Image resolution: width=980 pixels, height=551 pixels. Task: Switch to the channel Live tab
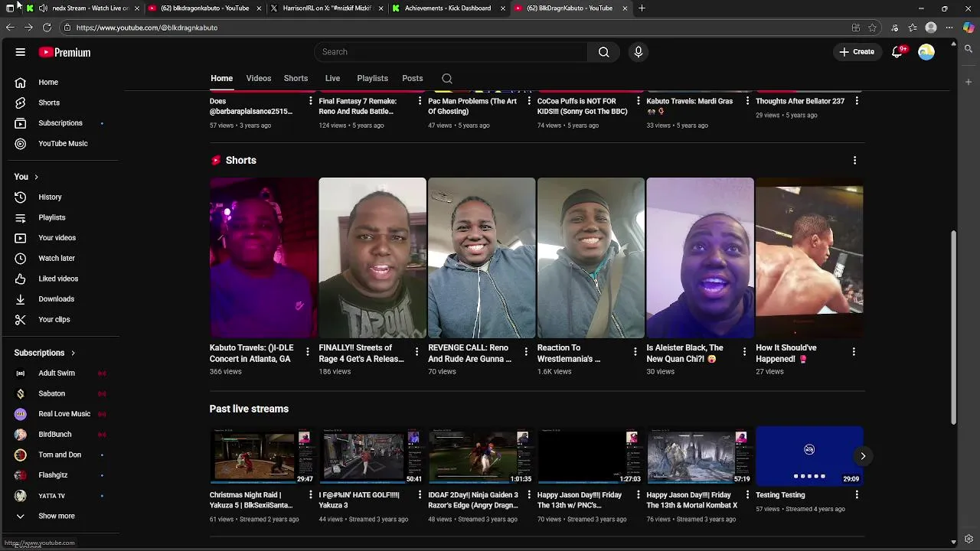pyautogui.click(x=332, y=78)
